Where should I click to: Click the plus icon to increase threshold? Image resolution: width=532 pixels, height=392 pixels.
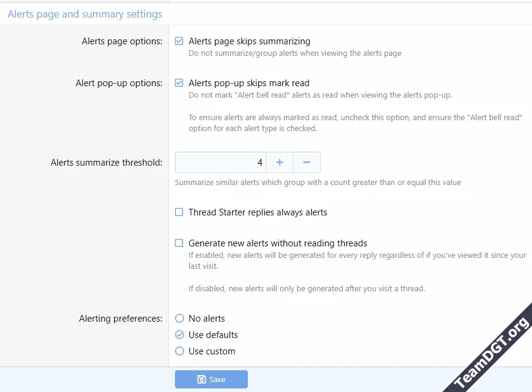(279, 163)
